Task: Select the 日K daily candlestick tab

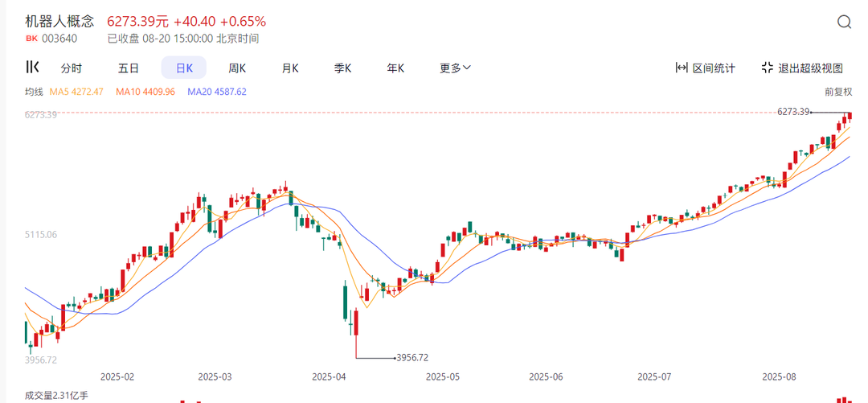Action: [184, 68]
